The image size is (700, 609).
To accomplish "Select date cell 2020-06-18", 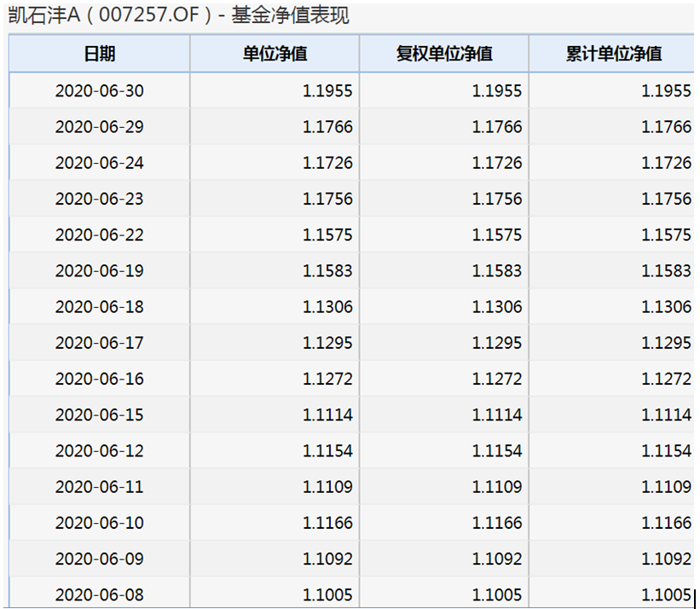I will (100, 307).
